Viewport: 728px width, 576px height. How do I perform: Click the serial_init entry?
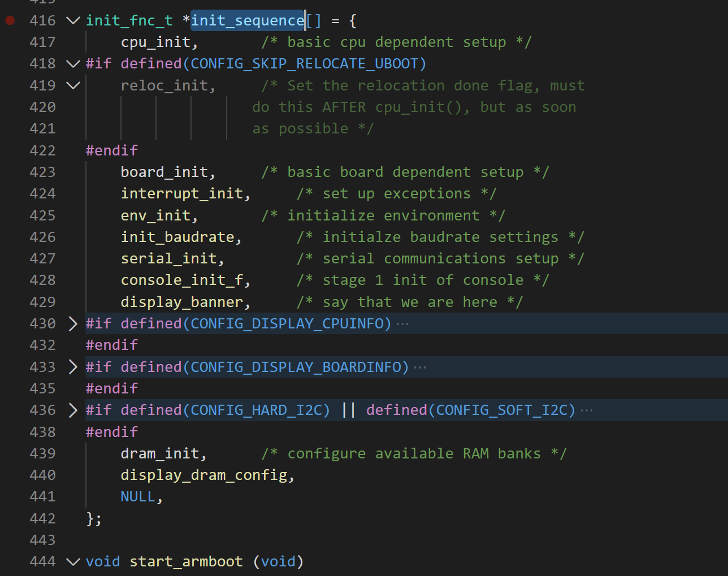point(169,258)
